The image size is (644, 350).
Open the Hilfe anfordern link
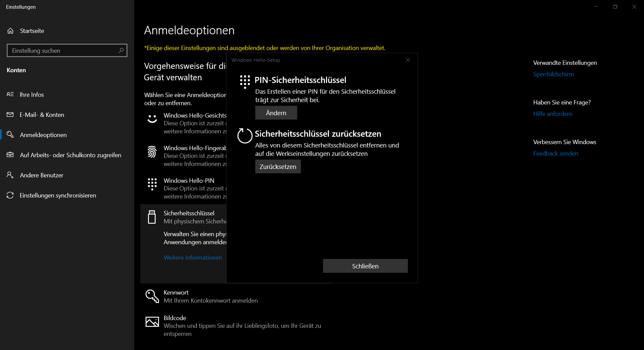(x=553, y=114)
